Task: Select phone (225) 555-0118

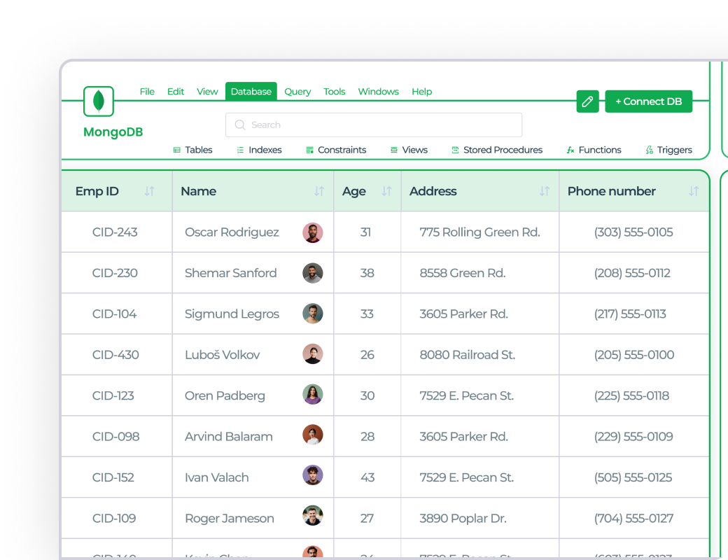Action: click(x=632, y=395)
